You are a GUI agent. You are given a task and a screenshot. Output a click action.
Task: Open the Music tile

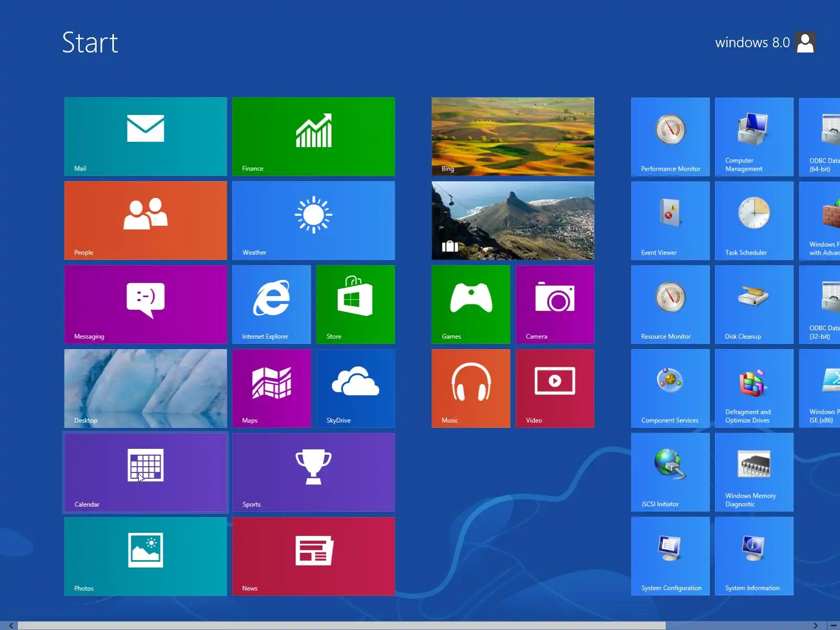pos(471,388)
